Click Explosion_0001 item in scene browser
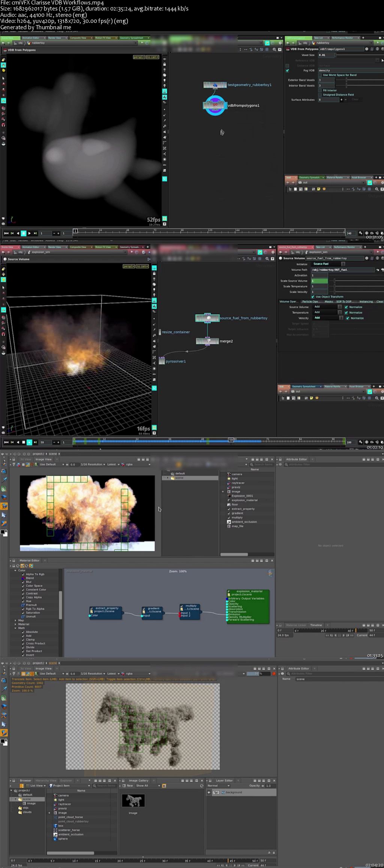The width and height of the screenshot is (384, 868). [x=242, y=496]
